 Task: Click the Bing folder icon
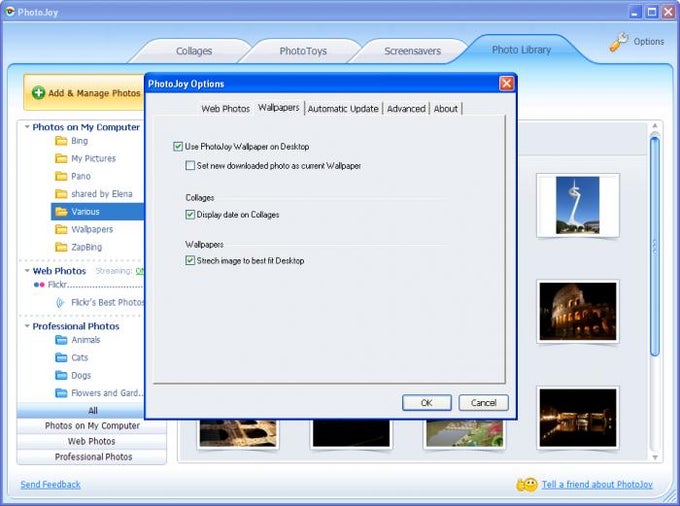point(61,141)
